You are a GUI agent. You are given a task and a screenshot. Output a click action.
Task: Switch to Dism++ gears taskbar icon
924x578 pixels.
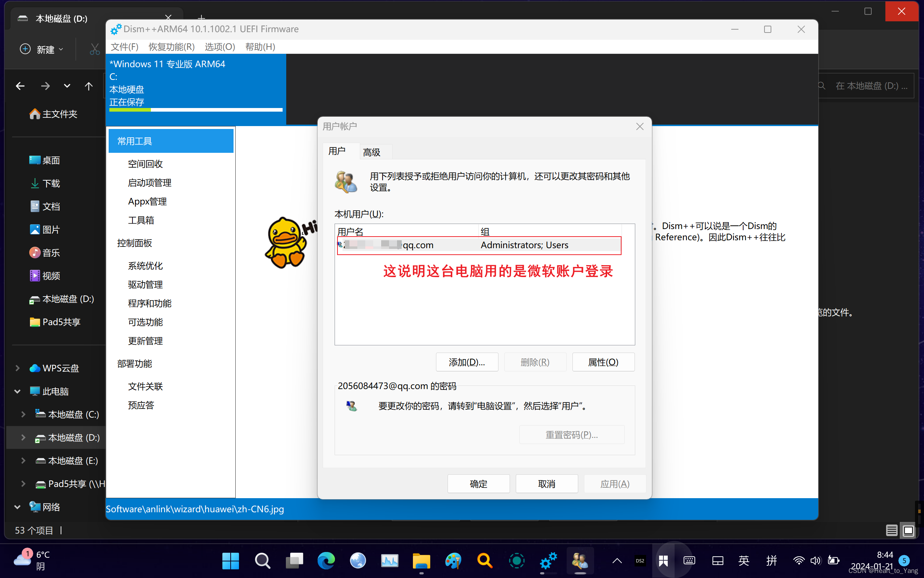coord(548,561)
